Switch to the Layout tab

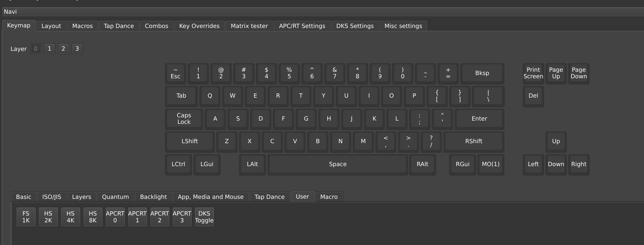[x=51, y=26]
